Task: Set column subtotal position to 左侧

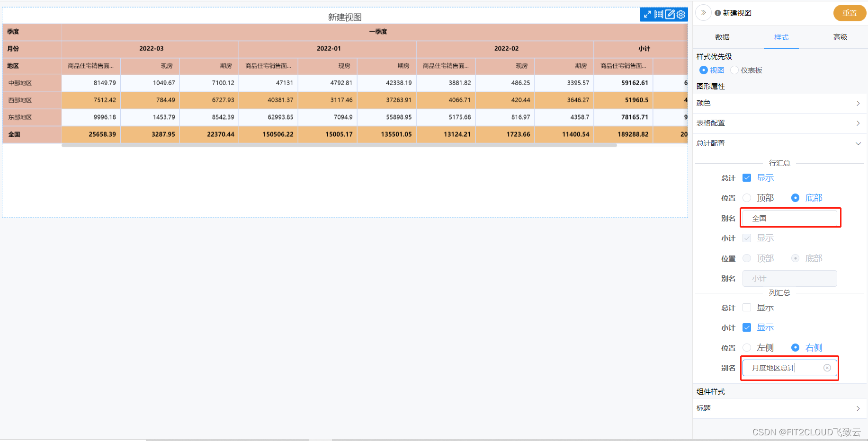Action: click(x=747, y=348)
